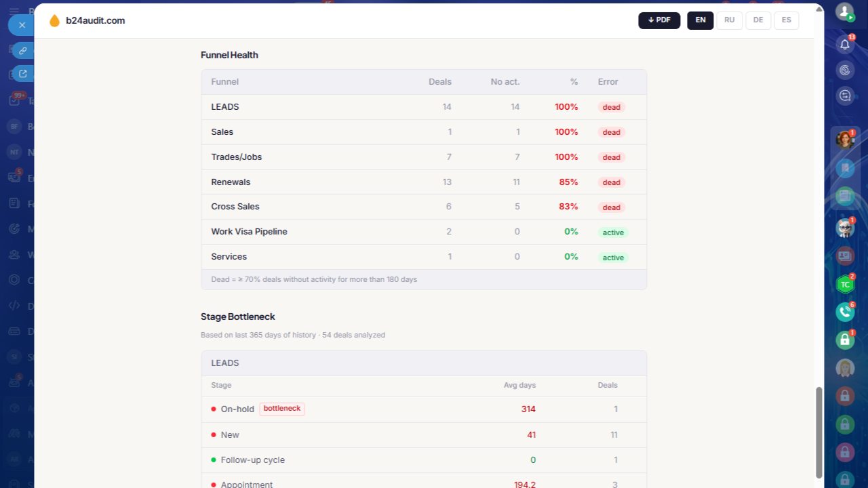Open the chat messages icon in sidebar
Viewport: 868px width, 488px height.
pyautogui.click(x=845, y=96)
